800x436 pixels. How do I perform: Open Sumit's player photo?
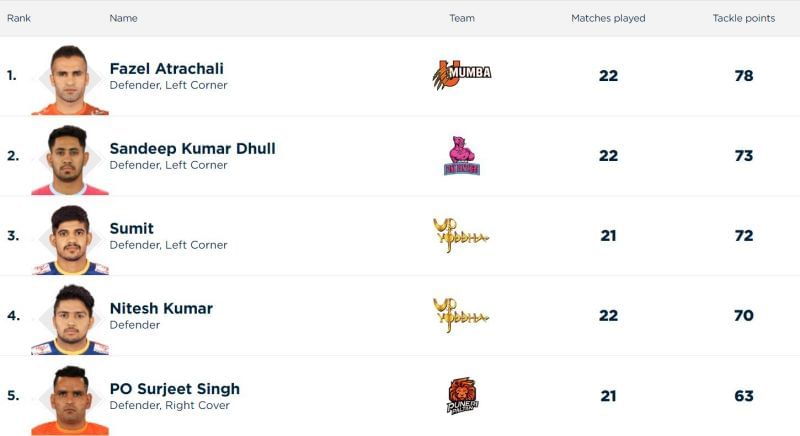pos(69,240)
